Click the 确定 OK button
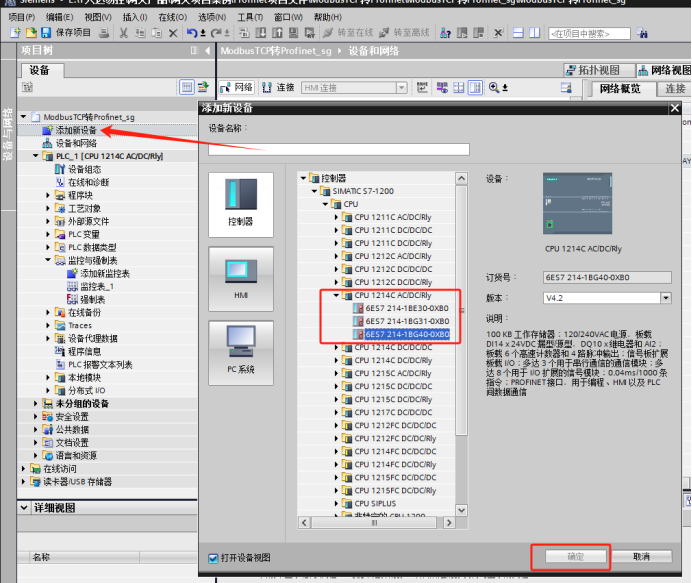The image size is (692, 583). point(575,557)
